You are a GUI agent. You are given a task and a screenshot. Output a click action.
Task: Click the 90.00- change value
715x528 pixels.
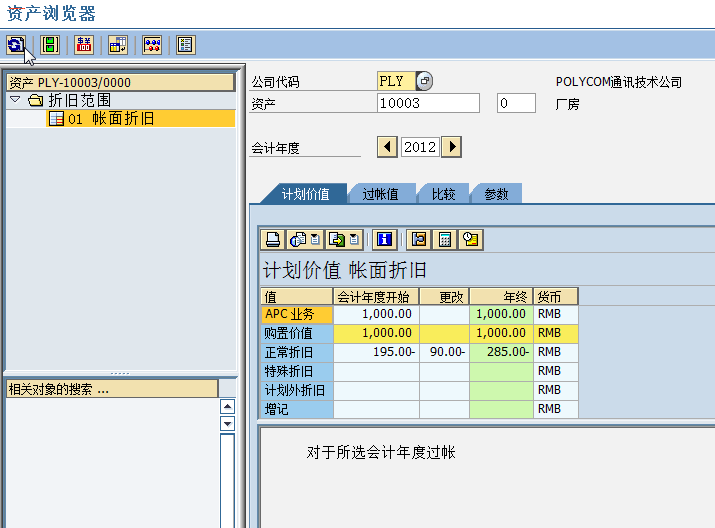pos(444,352)
